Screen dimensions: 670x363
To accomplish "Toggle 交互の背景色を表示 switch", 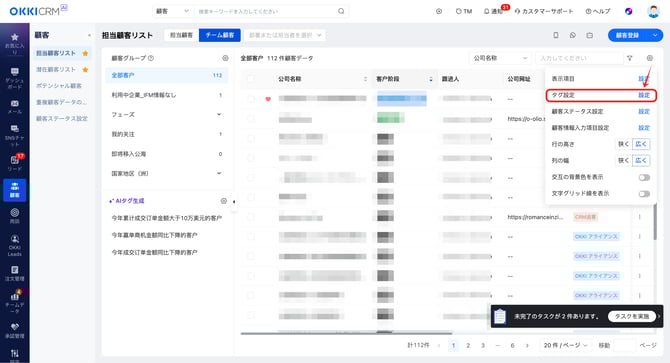I will 644,177.
